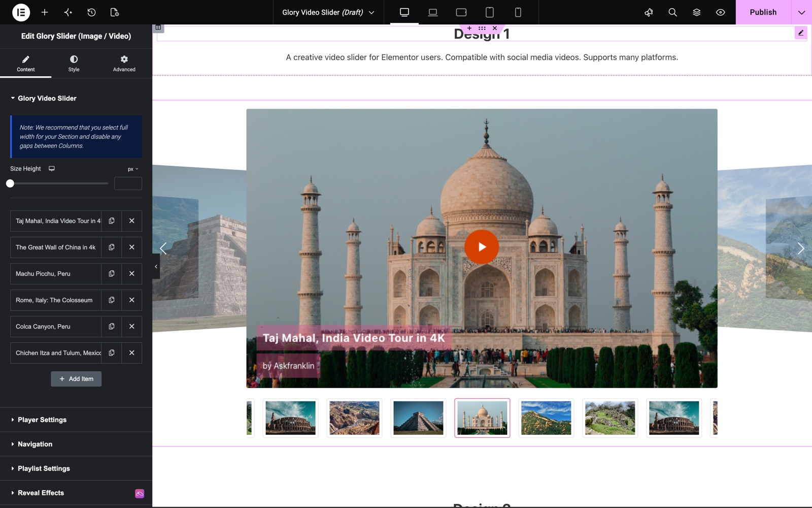Image resolution: width=812 pixels, height=508 pixels.
Task: Expand the Reveal Effects section
Action: point(76,493)
